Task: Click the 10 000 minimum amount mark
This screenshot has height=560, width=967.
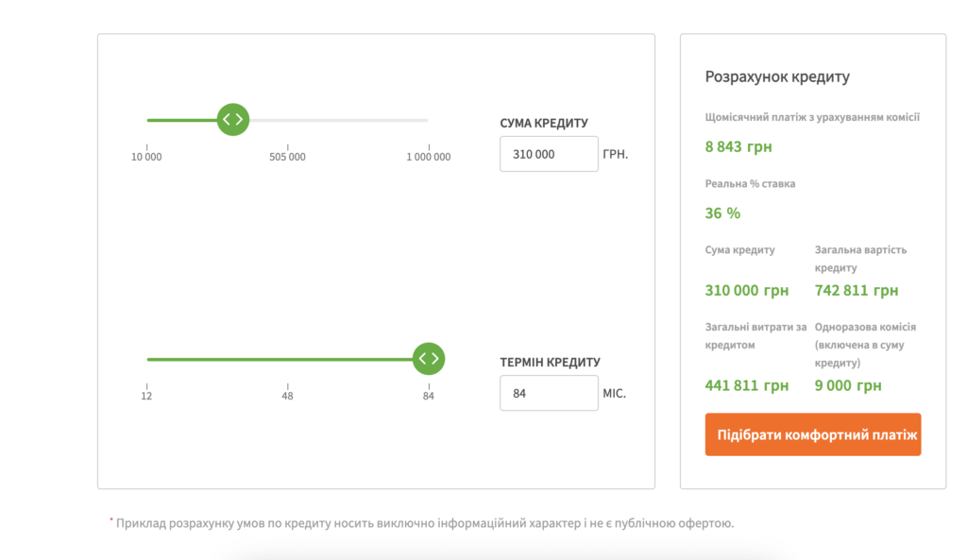Action: click(146, 157)
